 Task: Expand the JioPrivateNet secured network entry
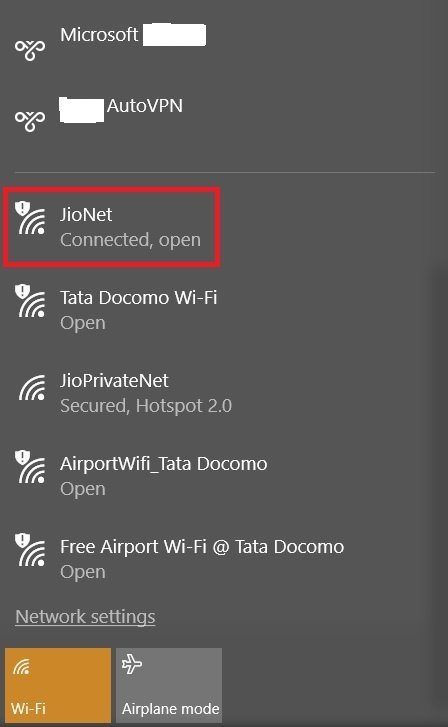(224, 393)
